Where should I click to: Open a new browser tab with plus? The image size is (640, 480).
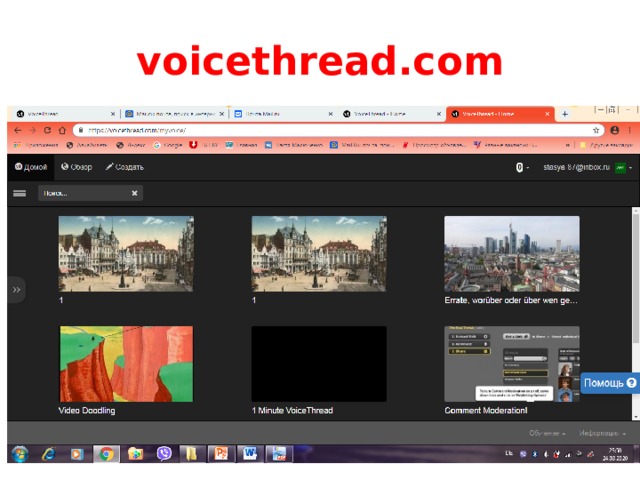pos(565,114)
